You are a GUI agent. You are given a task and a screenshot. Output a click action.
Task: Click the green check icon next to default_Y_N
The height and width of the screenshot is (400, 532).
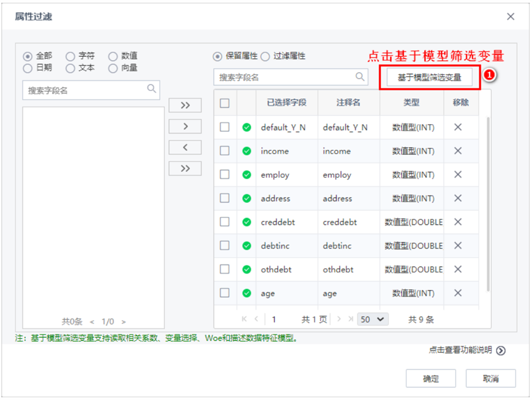[x=246, y=127]
